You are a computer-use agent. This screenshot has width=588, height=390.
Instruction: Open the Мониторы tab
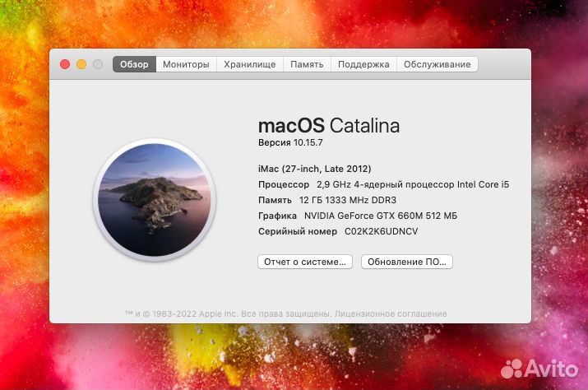click(186, 64)
